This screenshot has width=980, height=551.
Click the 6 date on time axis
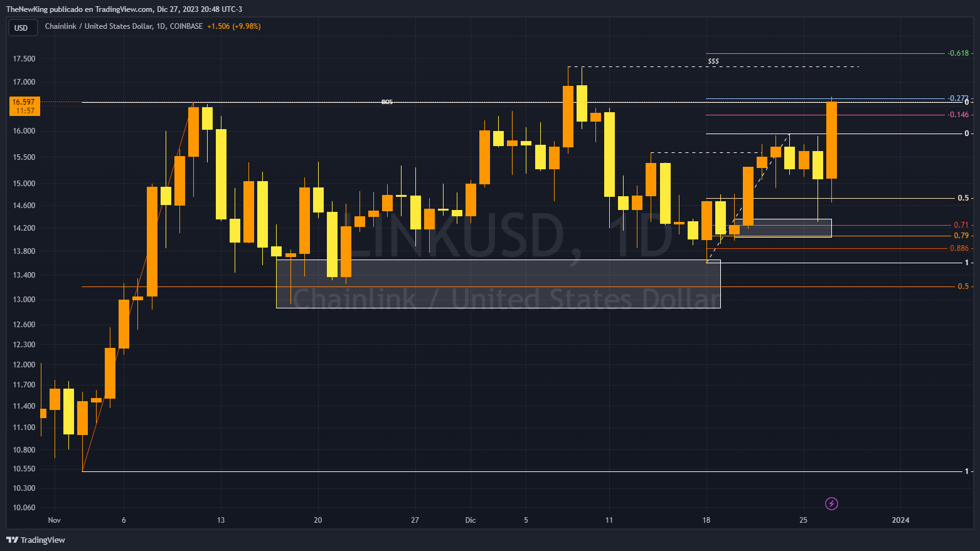[124, 520]
